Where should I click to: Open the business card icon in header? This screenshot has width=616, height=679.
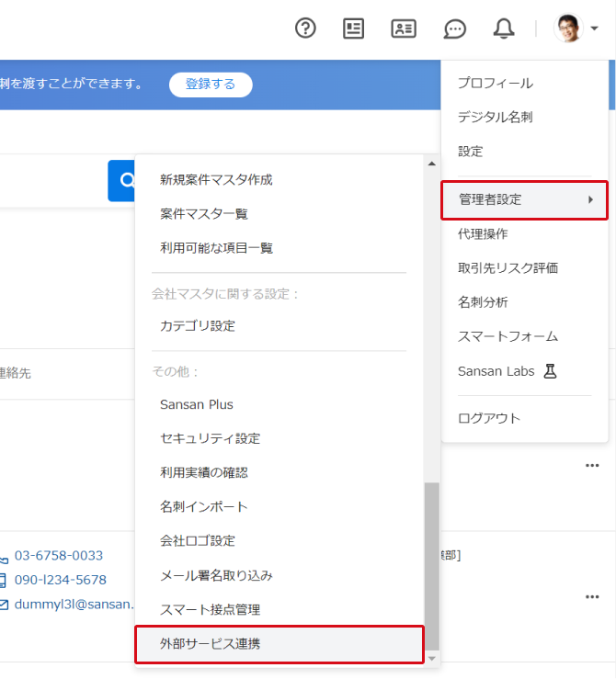coord(404,28)
